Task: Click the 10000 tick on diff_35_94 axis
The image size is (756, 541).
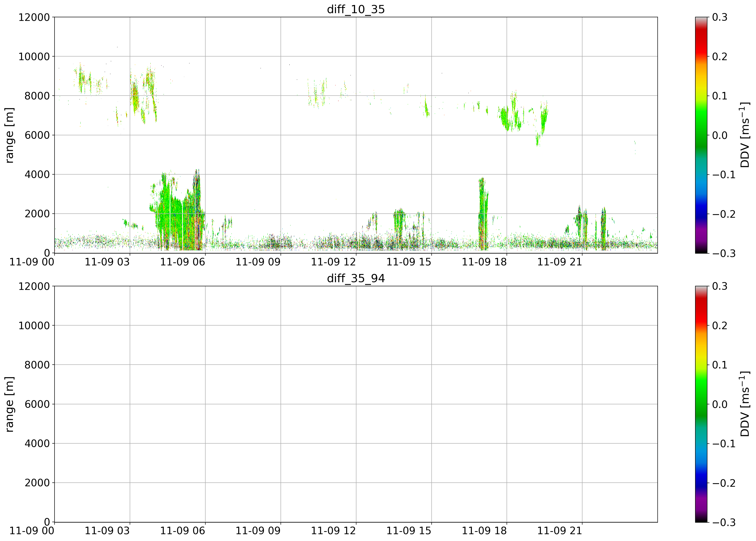Action: [x=34, y=326]
